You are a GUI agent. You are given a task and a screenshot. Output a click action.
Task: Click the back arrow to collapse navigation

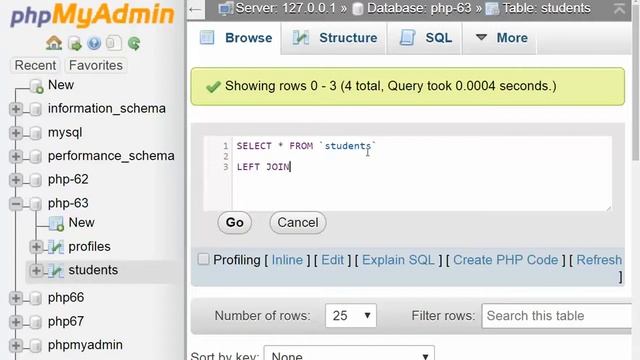click(196, 9)
